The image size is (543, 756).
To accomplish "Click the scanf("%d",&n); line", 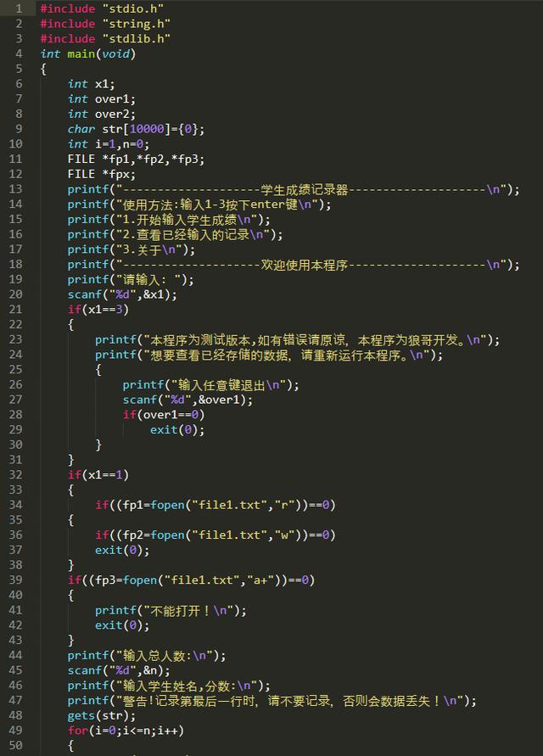I will pos(119,670).
